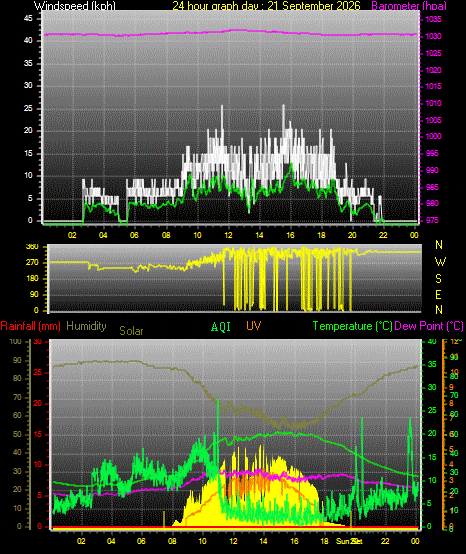This screenshot has height=554, width=466.
Task: Click the 08 hour mark on bottom graph
Action: 172,541
